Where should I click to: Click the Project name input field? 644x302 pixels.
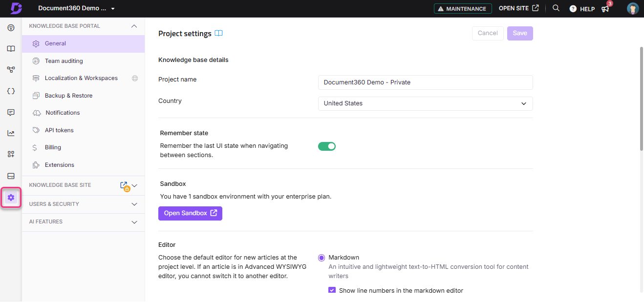[425, 82]
